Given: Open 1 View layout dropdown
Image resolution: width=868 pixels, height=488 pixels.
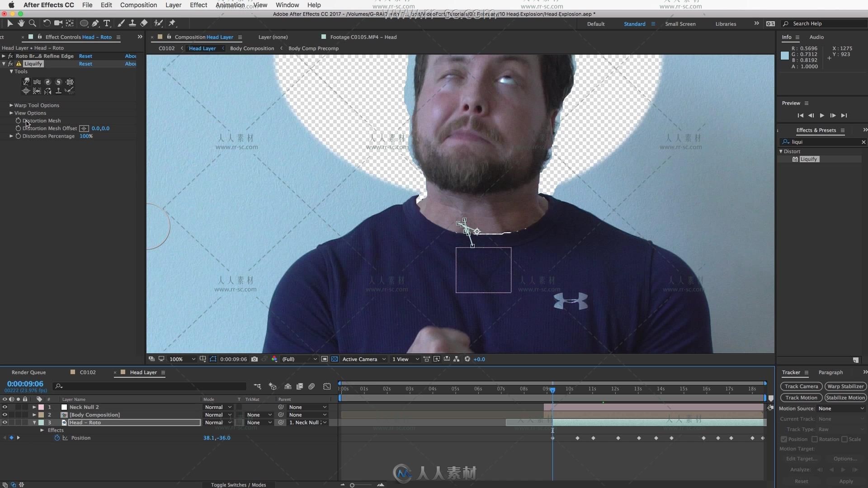Looking at the screenshot, I should click(405, 359).
